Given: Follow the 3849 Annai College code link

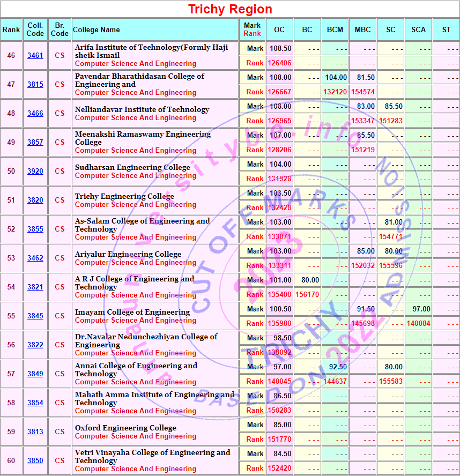Looking at the screenshot, I should [x=35, y=374].
